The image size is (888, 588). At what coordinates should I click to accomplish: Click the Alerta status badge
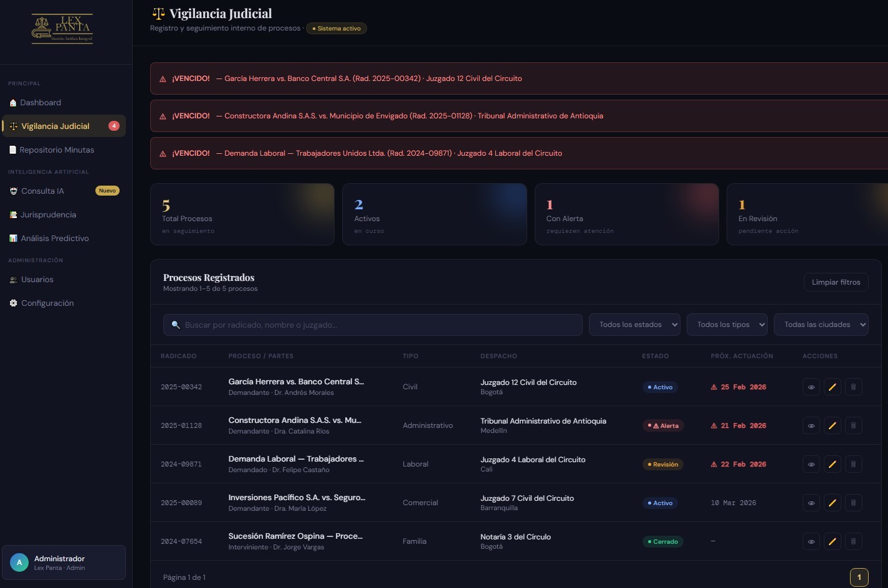point(663,425)
